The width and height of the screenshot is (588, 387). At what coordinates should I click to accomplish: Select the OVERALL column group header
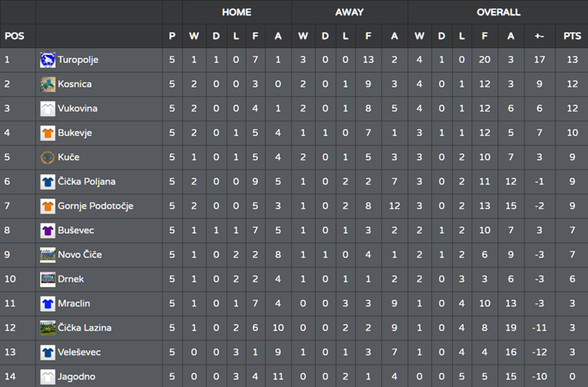tap(498, 12)
